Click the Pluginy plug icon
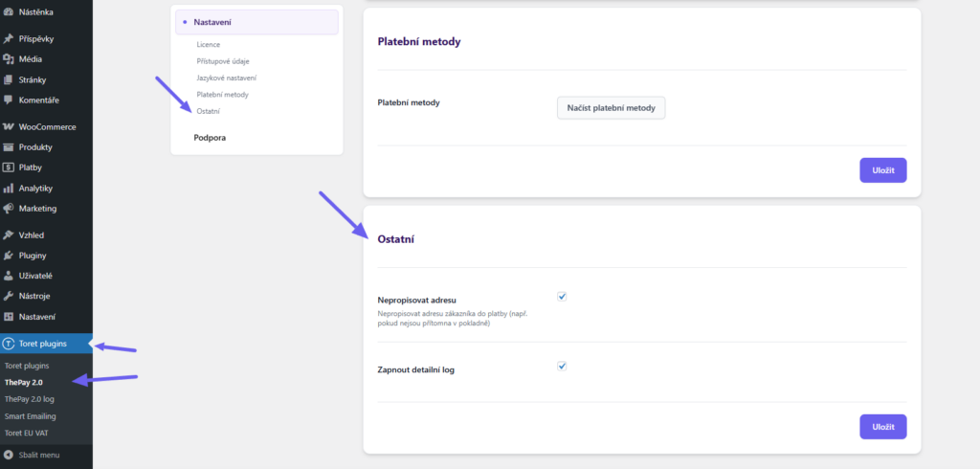The height and width of the screenshot is (469, 980). [x=8, y=256]
